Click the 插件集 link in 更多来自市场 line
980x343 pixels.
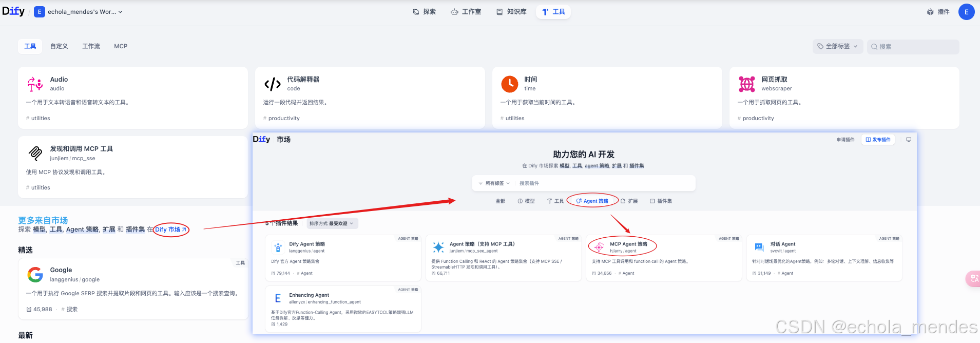135,230
